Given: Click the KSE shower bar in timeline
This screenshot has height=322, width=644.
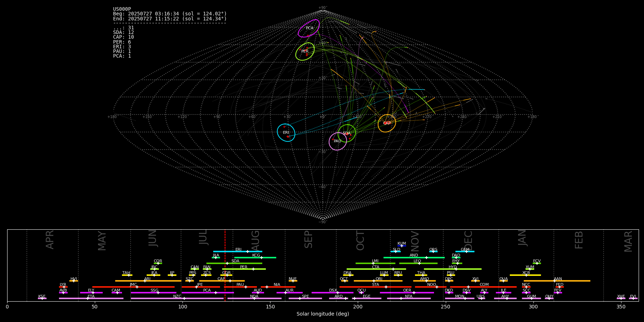Looking at the screenshot, I should point(42,298).
